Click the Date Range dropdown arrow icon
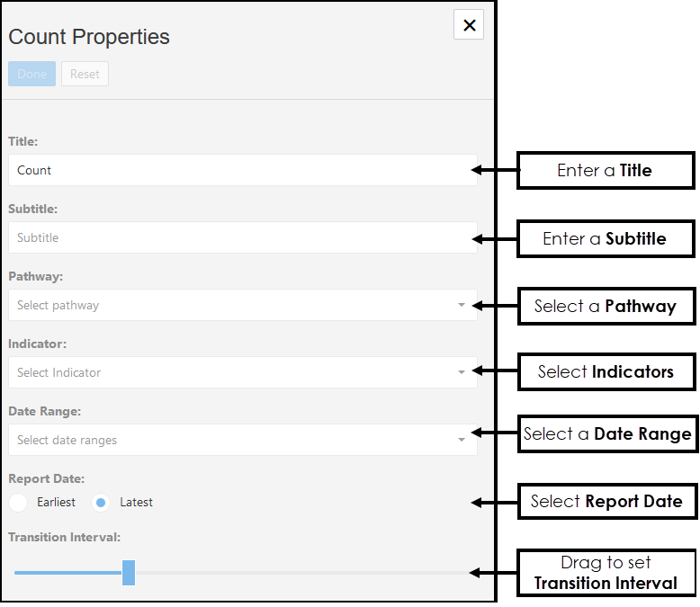Screen dimensions: 700x607 (462, 440)
